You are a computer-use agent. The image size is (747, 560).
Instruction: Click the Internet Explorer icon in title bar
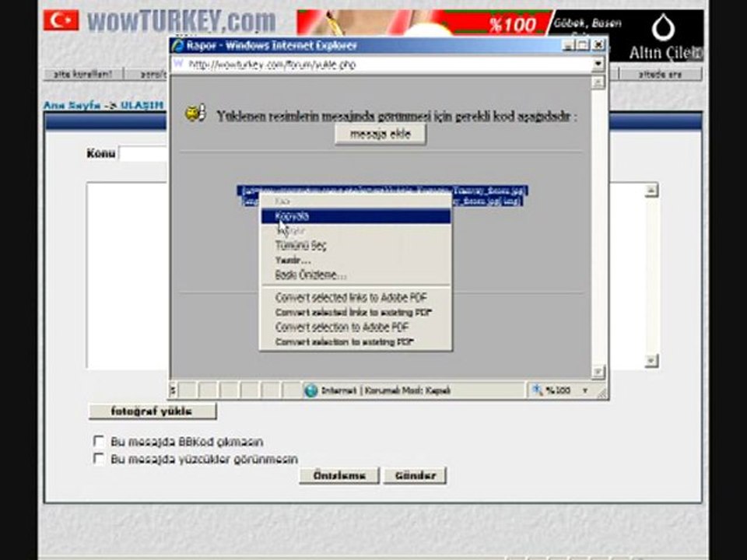coord(177,46)
